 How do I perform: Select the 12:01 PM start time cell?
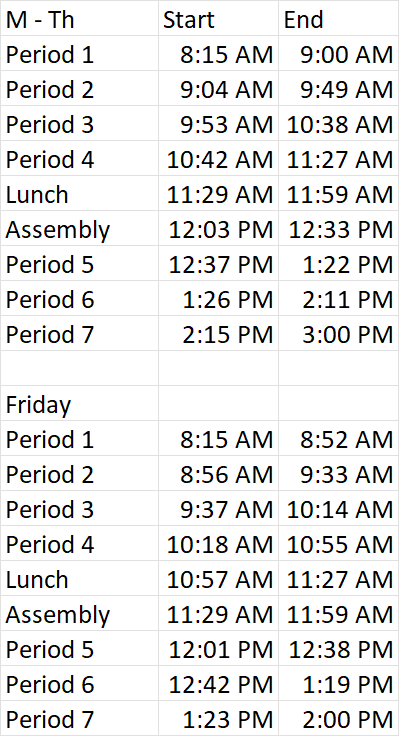[x=218, y=648]
